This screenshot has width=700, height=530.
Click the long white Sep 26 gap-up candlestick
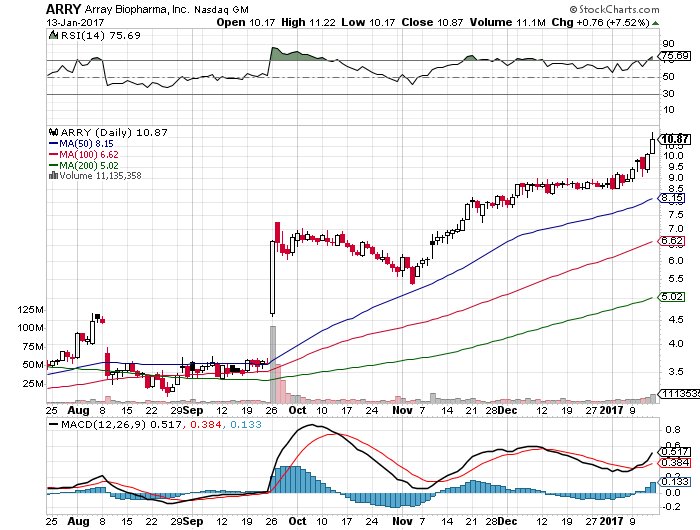tap(273, 278)
